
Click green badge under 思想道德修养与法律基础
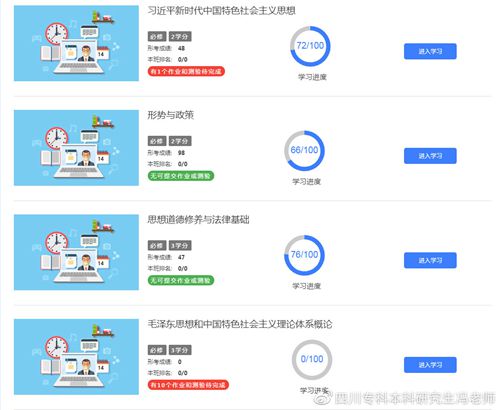[x=181, y=280]
